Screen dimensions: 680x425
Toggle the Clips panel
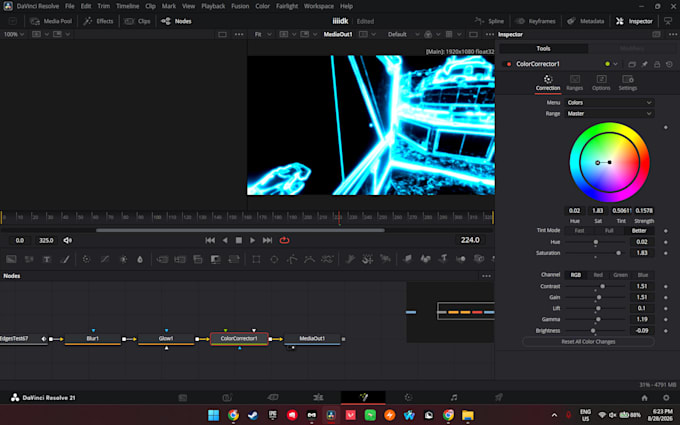(137, 21)
